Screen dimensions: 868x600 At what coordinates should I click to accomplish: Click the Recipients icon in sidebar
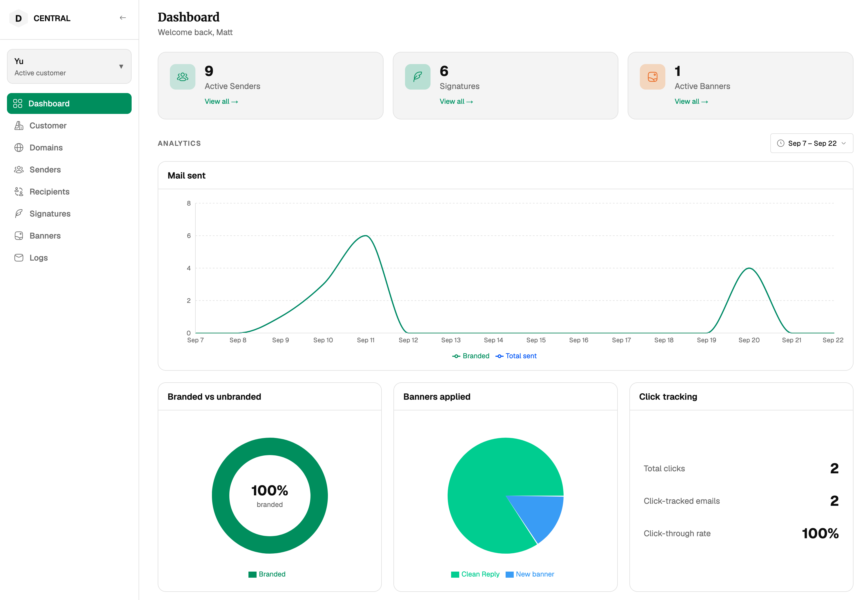19,192
